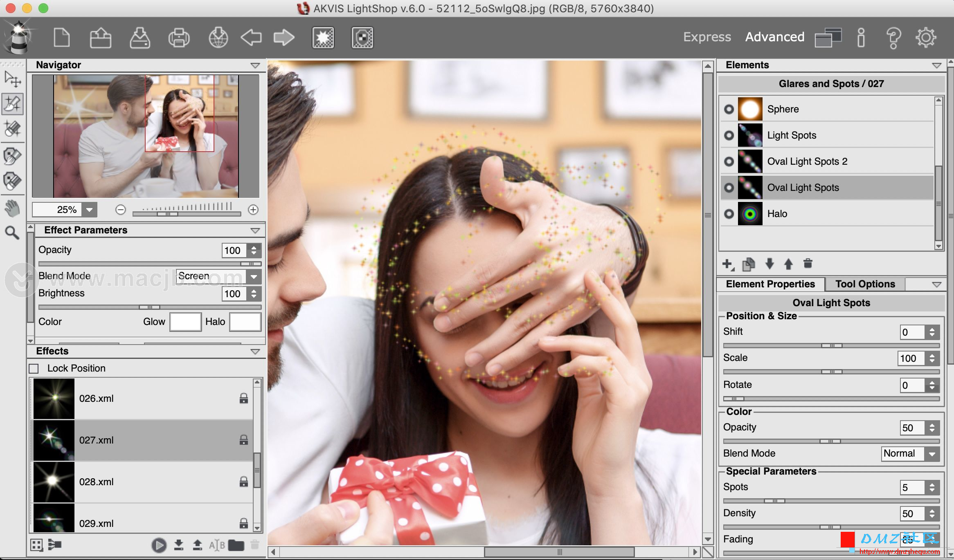The height and width of the screenshot is (560, 954).
Task: Open the Element Properties tab
Action: pyautogui.click(x=771, y=284)
